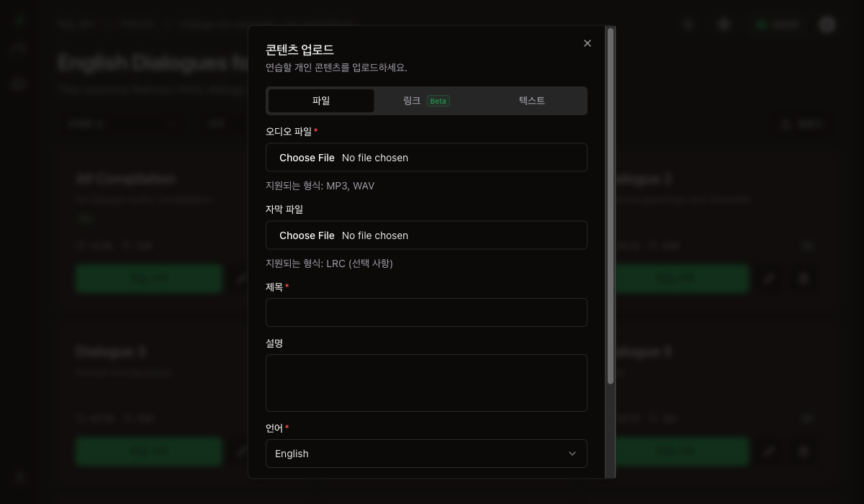Edit Dialogue 2 with the pencil icon
Viewport: 864px width, 504px height.
click(x=770, y=279)
